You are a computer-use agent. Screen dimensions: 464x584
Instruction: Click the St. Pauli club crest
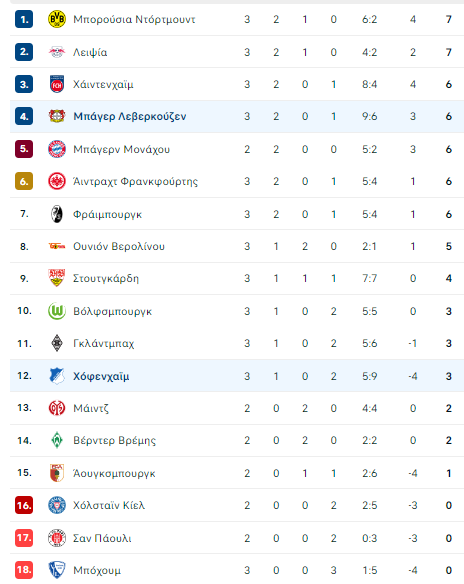57,538
